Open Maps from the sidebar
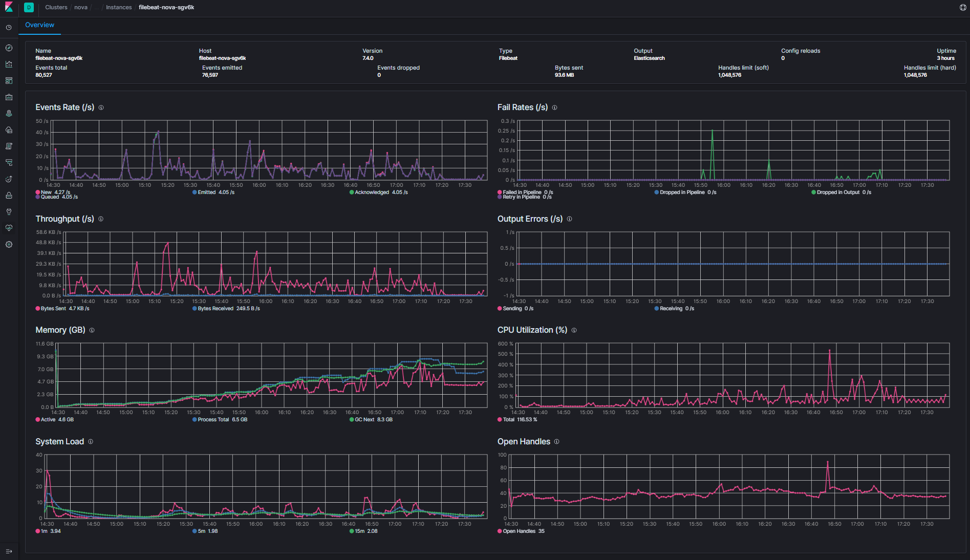 coord(9,114)
